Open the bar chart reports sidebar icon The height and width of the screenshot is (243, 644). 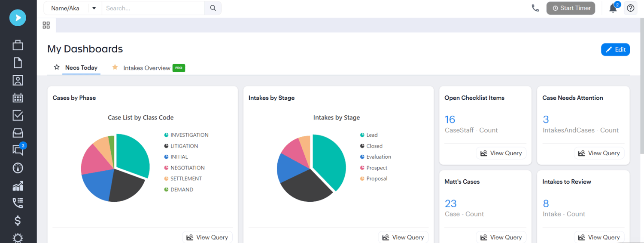pyautogui.click(x=18, y=185)
